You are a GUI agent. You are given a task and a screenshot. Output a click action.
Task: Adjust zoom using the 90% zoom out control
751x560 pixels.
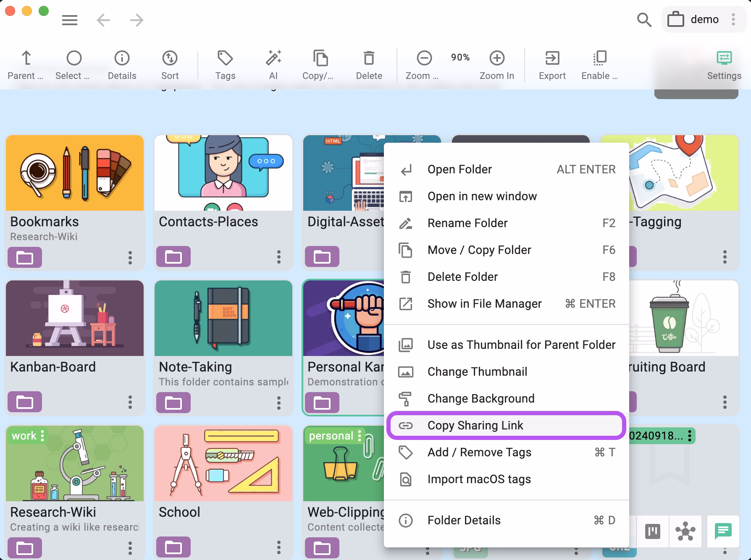(x=424, y=59)
